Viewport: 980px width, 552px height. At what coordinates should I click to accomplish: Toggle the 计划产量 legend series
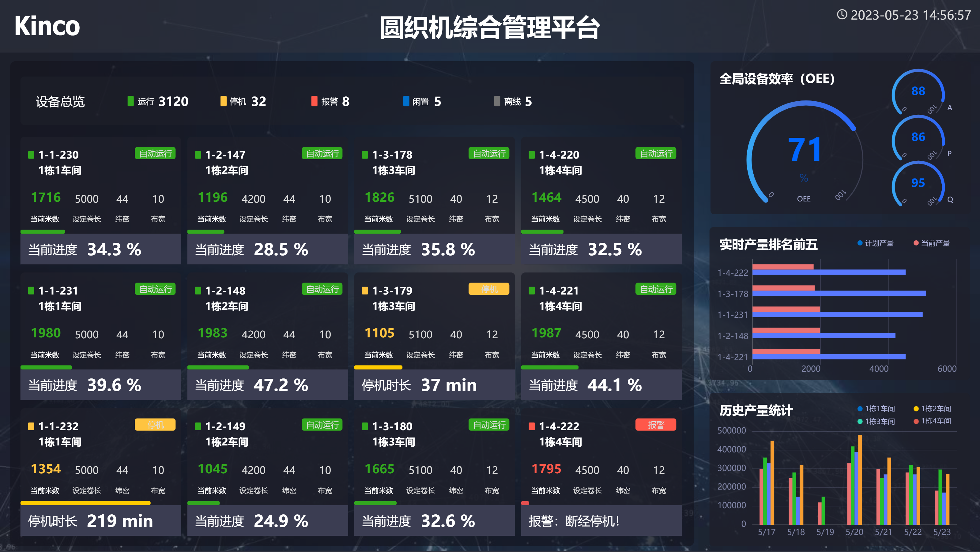tap(875, 243)
